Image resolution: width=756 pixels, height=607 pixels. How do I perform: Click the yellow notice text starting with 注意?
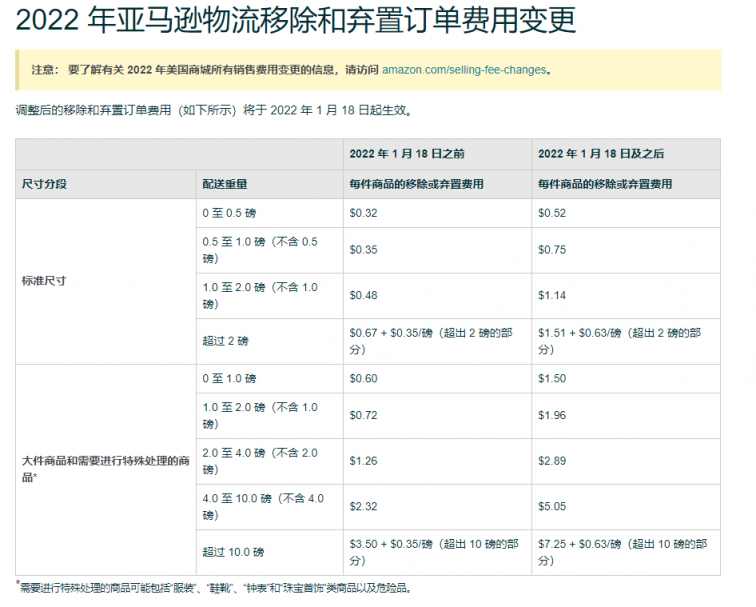[x=291, y=70]
